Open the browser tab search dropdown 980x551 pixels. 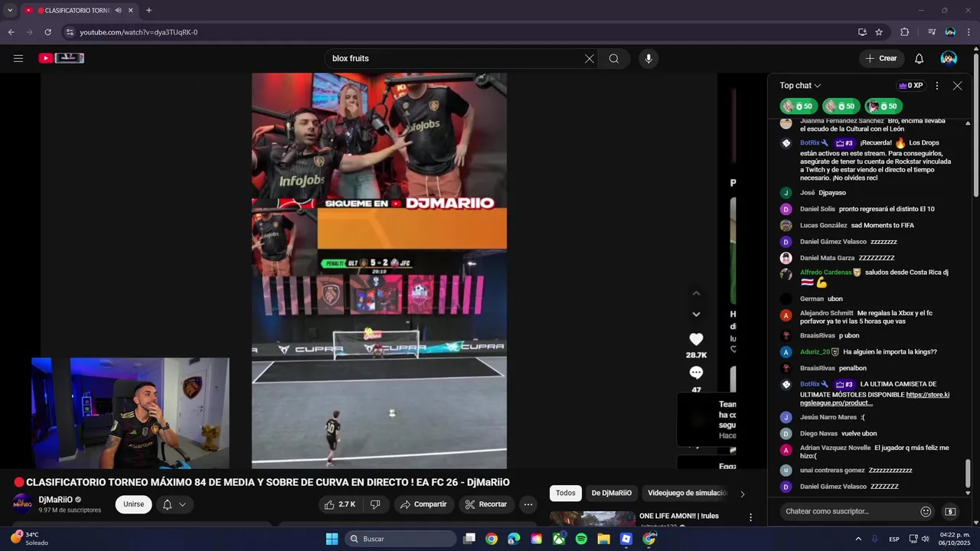click(10, 10)
